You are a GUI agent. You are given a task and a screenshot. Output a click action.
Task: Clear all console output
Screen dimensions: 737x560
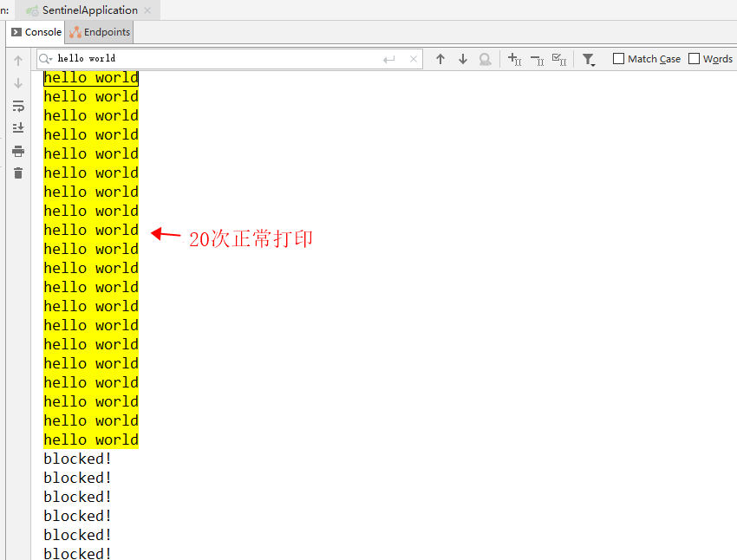point(17,173)
